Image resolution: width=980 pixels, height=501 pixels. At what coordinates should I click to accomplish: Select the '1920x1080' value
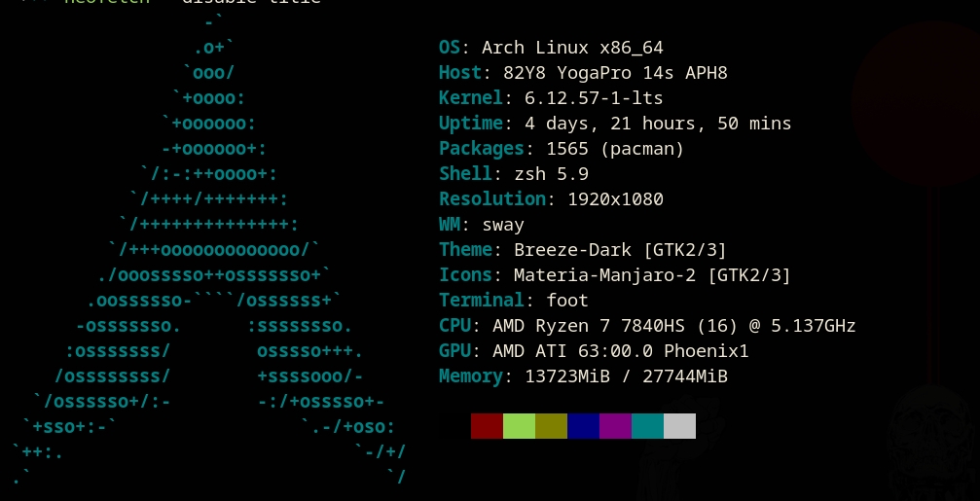click(616, 199)
